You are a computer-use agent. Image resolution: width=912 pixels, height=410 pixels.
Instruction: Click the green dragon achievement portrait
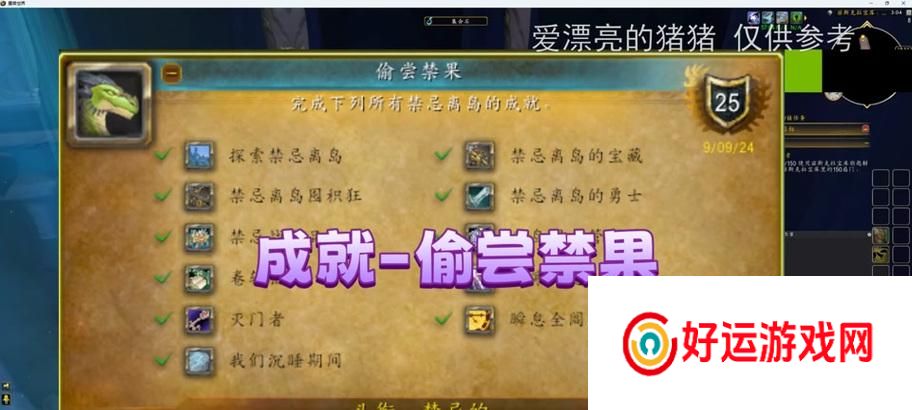coord(109,104)
